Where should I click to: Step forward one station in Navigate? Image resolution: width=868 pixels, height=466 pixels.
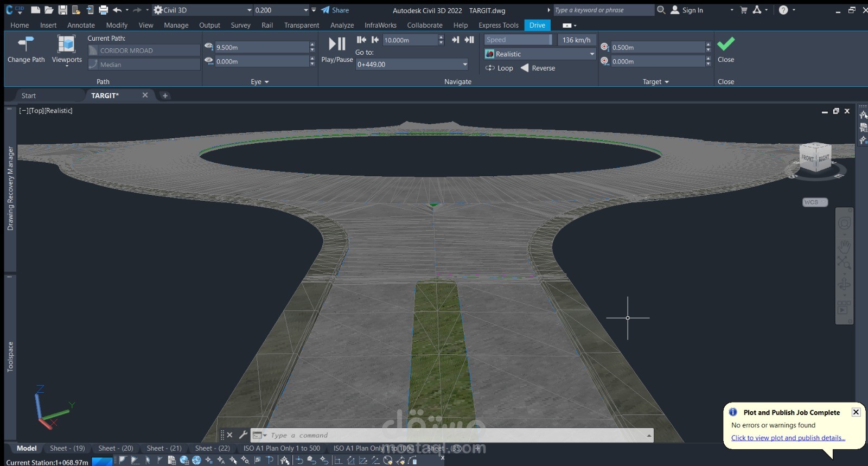coord(455,40)
